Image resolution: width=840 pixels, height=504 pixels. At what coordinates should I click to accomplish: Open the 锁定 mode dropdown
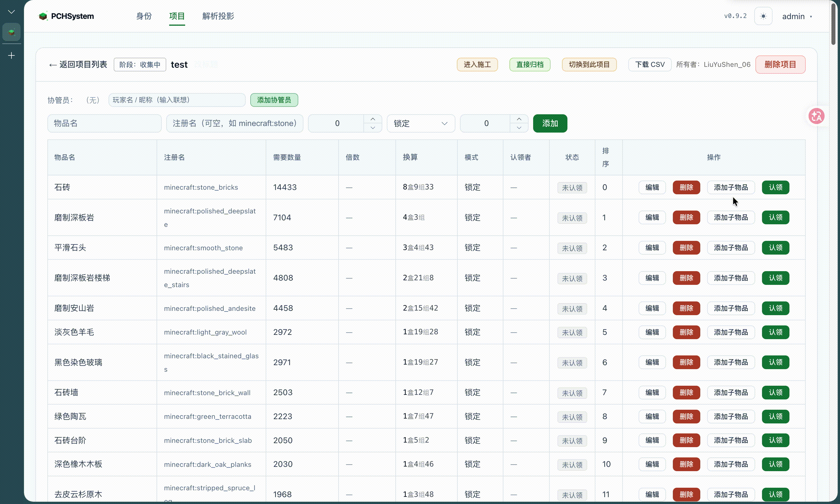tap(421, 123)
